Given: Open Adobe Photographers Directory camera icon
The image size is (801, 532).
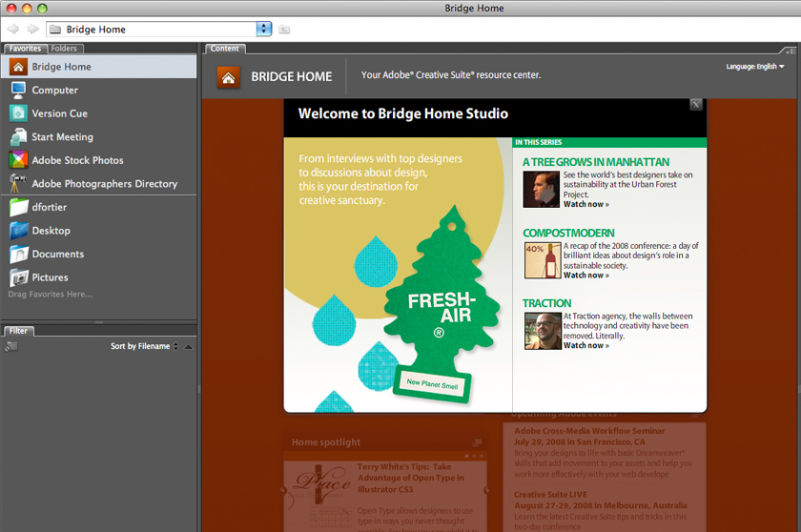Looking at the screenshot, I should coord(18,183).
